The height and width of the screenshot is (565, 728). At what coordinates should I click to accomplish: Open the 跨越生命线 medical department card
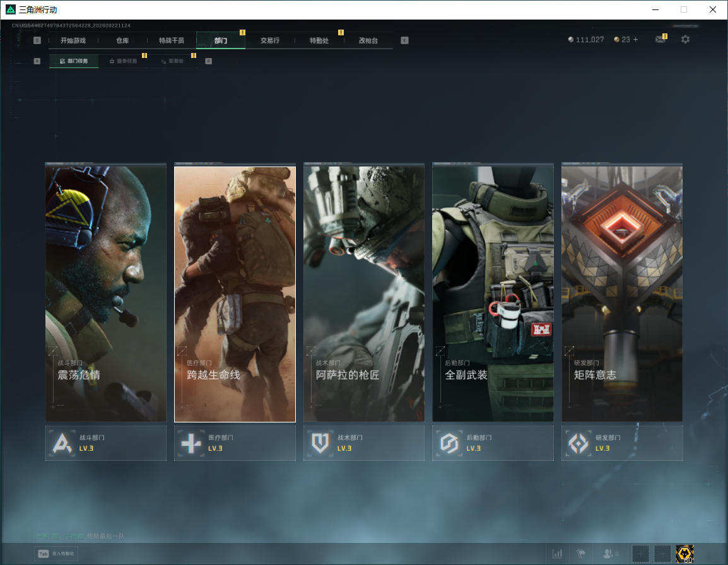tap(235, 293)
